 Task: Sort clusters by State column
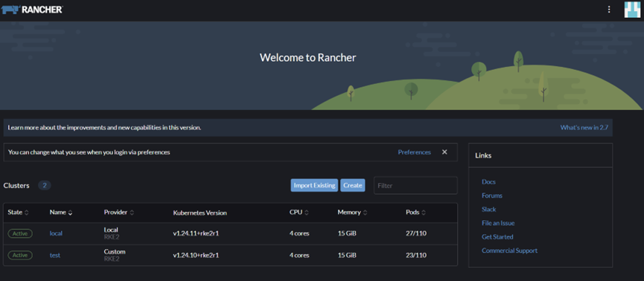pyautogui.click(x=18, y=213)
